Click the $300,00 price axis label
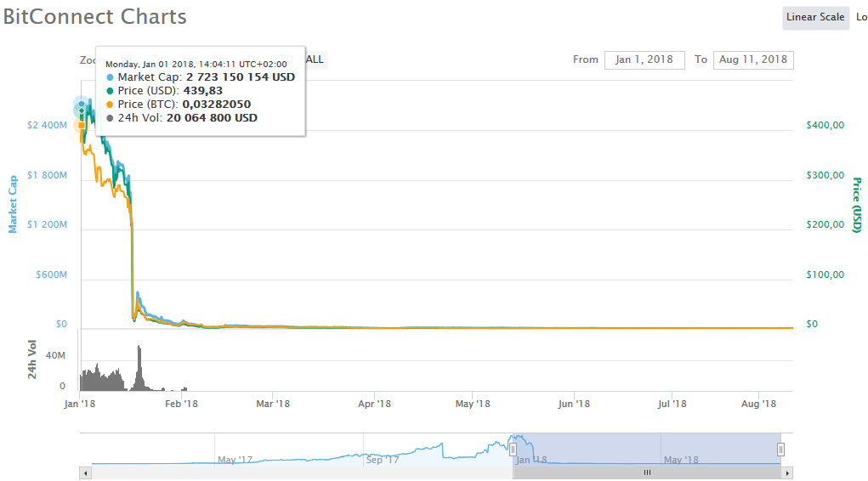The image size is (868, 481). (x=825, y=175)
